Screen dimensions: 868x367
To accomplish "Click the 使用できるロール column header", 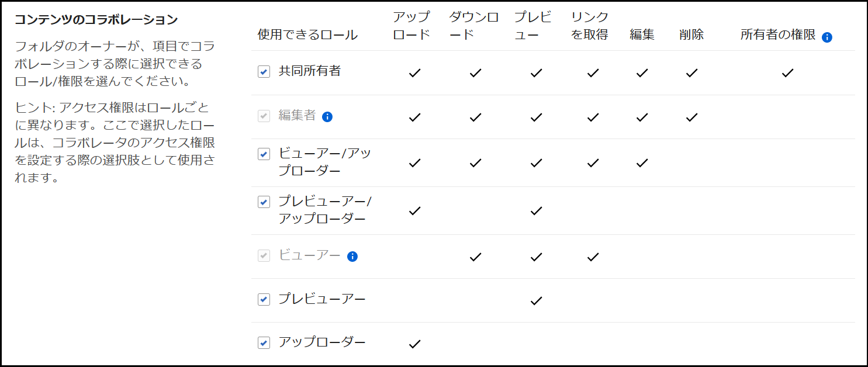I will (307, 34).
